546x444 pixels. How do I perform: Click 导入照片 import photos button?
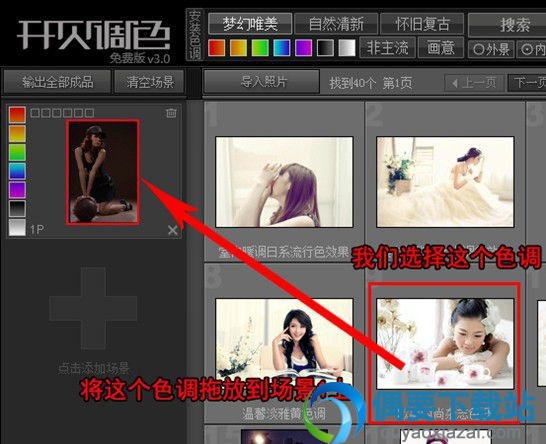pos(262,82)
